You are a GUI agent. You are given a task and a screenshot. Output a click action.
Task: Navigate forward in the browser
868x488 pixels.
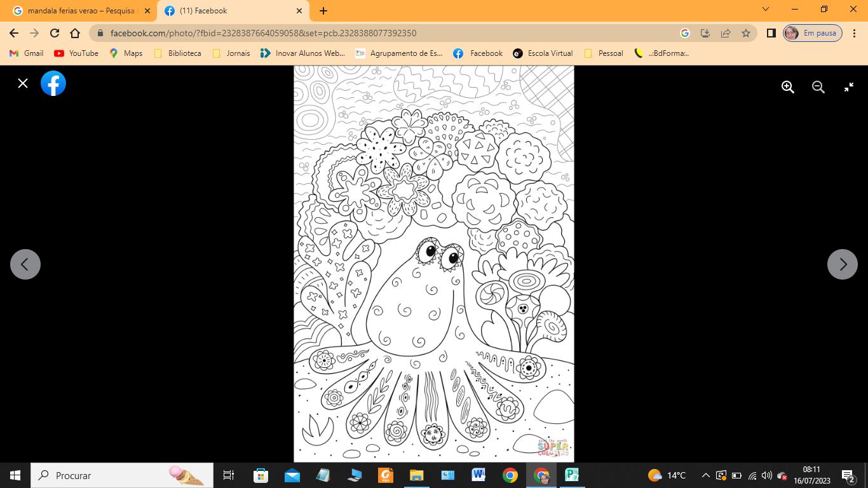(x=34, y=33)
